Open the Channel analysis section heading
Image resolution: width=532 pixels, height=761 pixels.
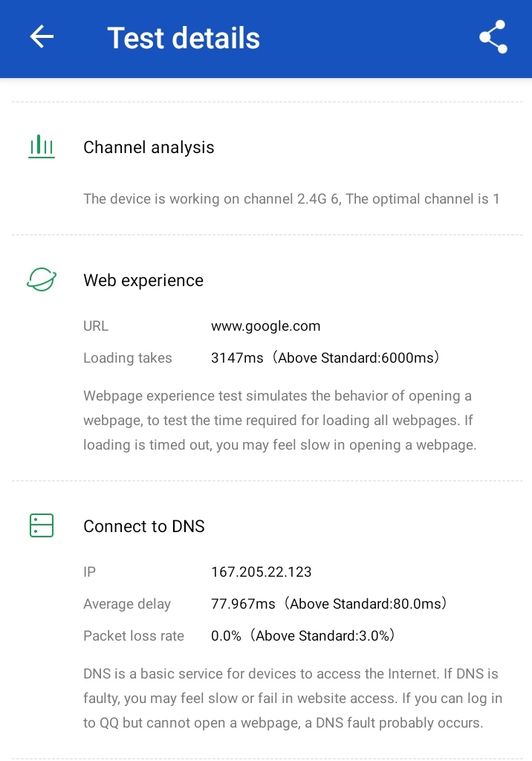pos(149,147)
